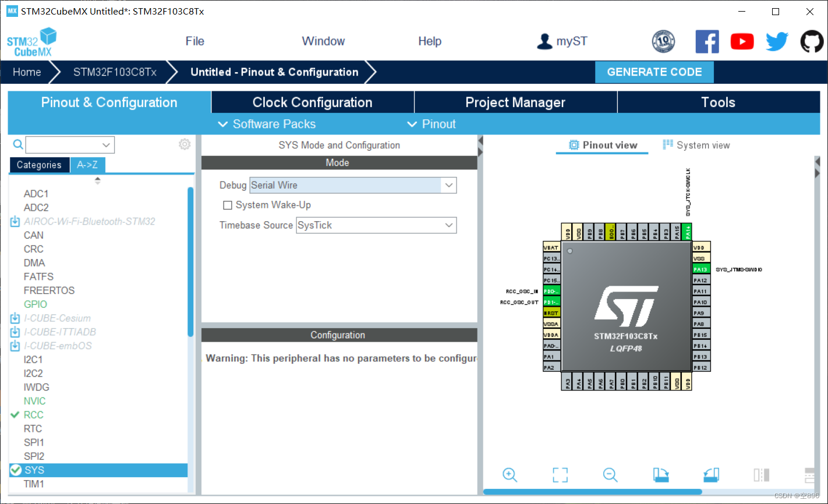Click the download icon beside AIROC-Wi-Fi-Bluetooth-STM32
The image size is (828, 504).
pyautogui.click(x=15, y=222)
